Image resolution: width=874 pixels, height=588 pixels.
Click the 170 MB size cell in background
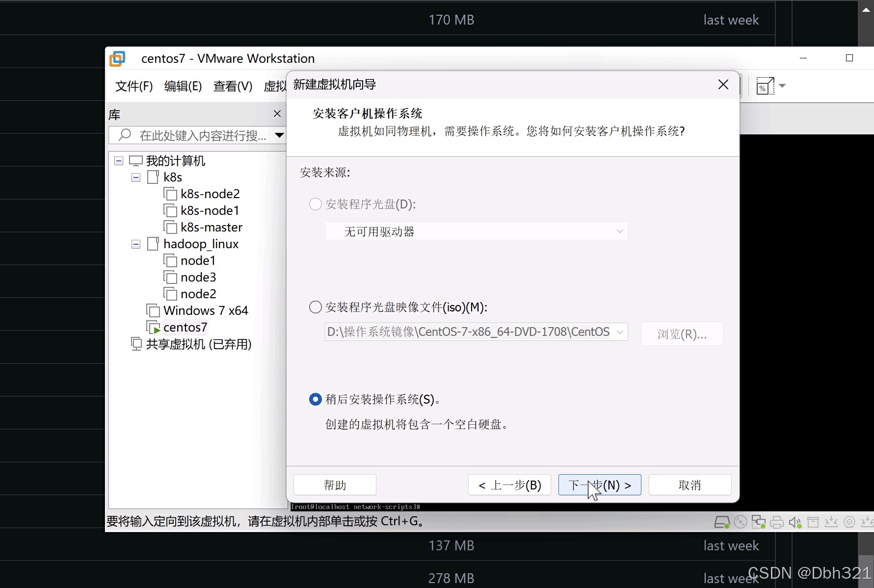(x=451, y=20)
